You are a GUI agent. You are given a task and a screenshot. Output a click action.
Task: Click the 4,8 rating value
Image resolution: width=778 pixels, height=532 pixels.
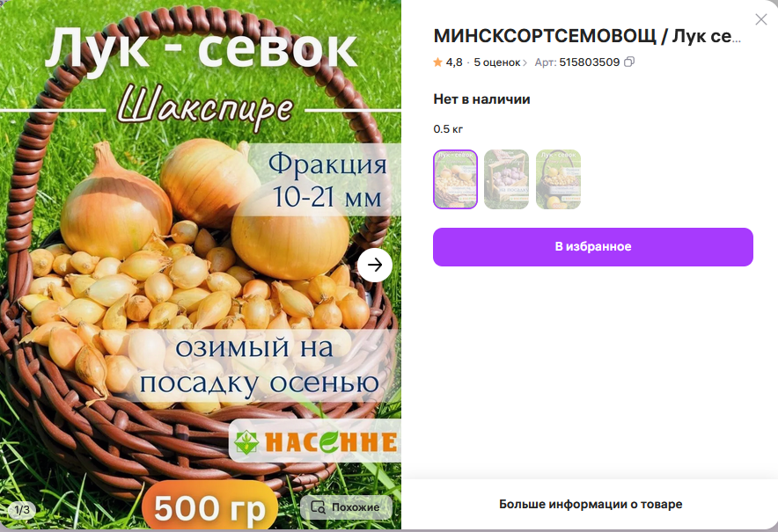[454, 62]
